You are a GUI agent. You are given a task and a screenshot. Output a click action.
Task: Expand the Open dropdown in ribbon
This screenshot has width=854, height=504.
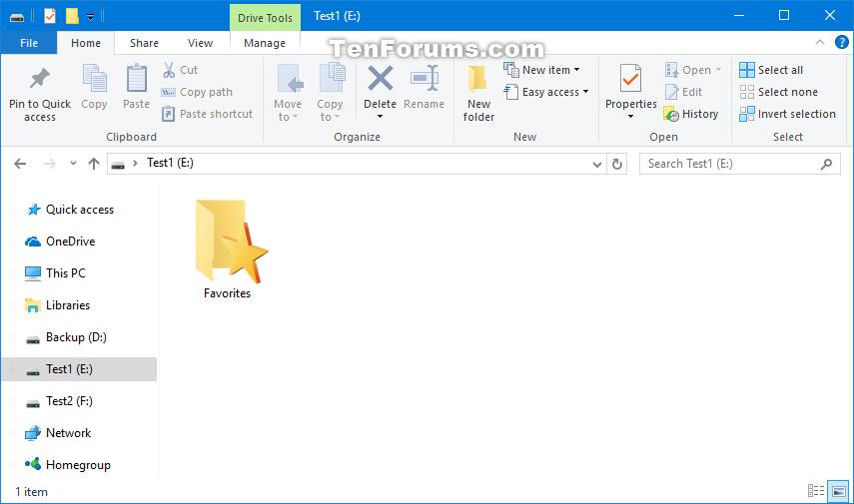(718, 70)
